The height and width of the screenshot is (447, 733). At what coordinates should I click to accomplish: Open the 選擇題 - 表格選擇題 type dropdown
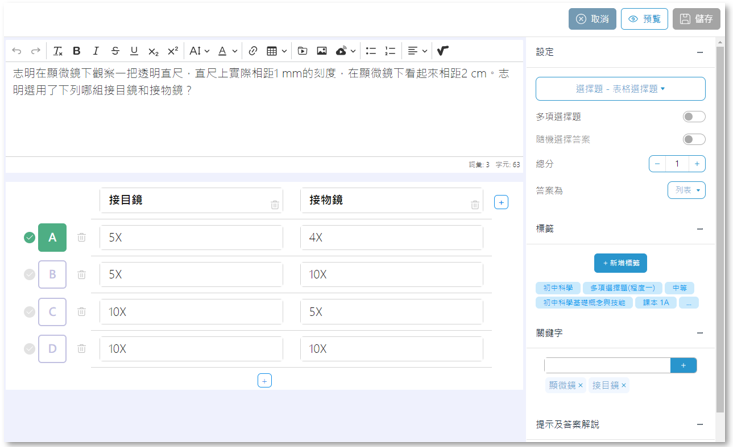[x=620, y=89]
